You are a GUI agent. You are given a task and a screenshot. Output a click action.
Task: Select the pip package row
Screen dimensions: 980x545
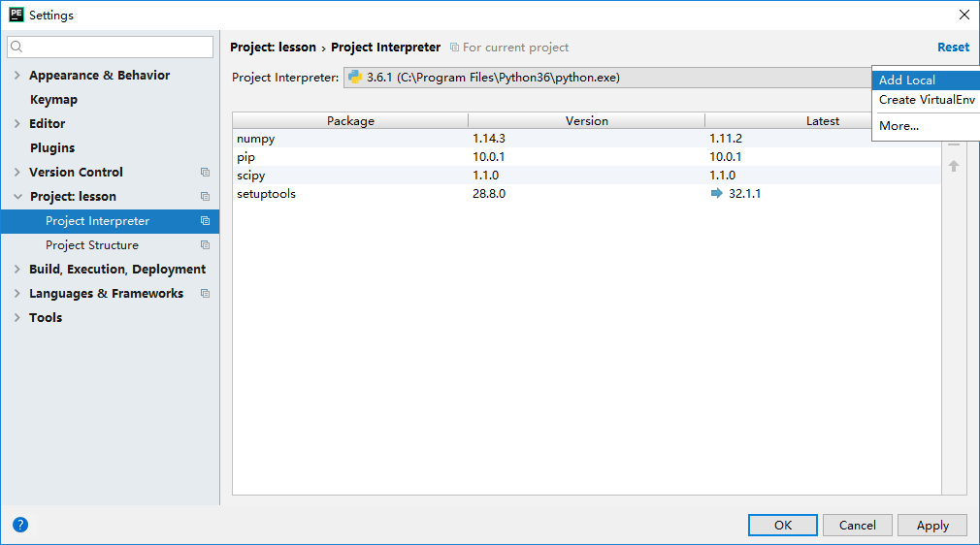click(x=587, y=157)
